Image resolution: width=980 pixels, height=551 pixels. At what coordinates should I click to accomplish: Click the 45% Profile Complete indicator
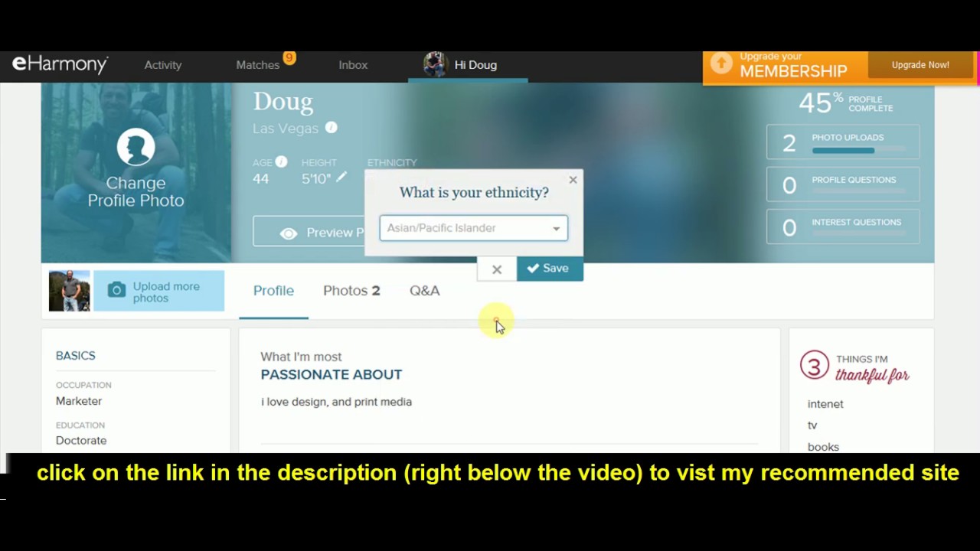click(845, 103)
